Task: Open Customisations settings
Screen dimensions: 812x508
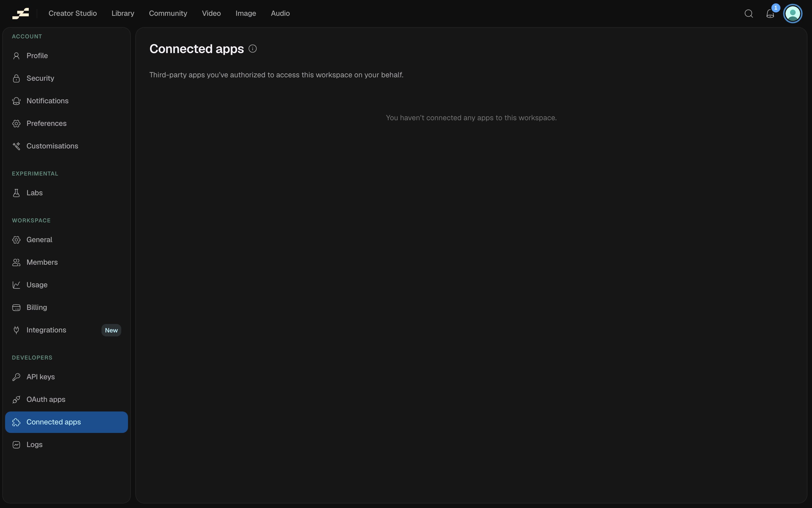Action: 67,146
